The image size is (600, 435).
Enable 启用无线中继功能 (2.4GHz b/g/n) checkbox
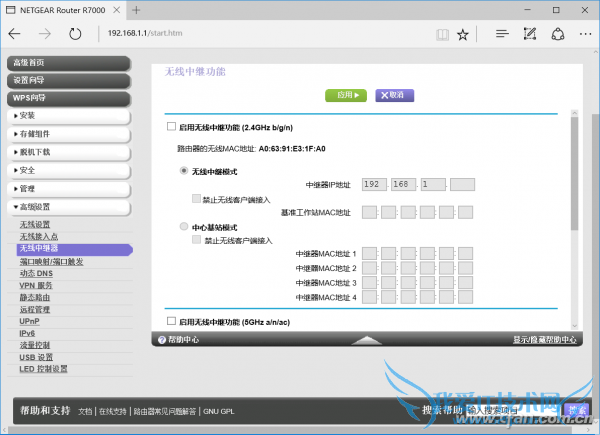coord(171,127)
